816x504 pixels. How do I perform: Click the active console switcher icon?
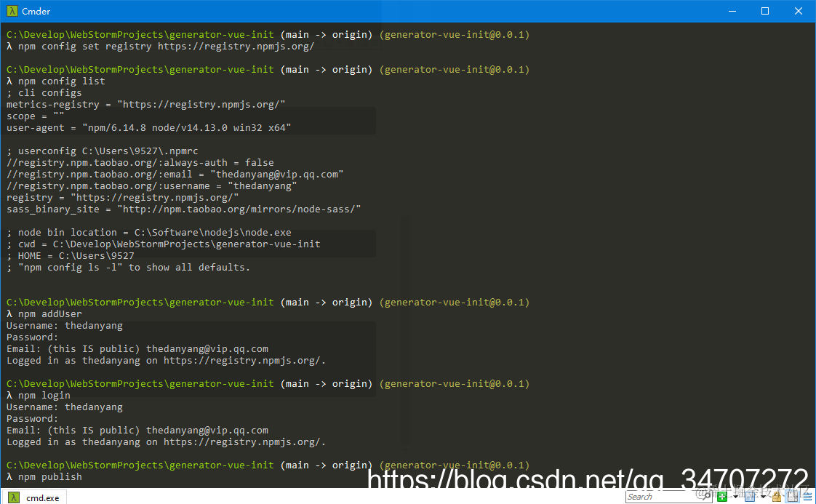(749, 497)
